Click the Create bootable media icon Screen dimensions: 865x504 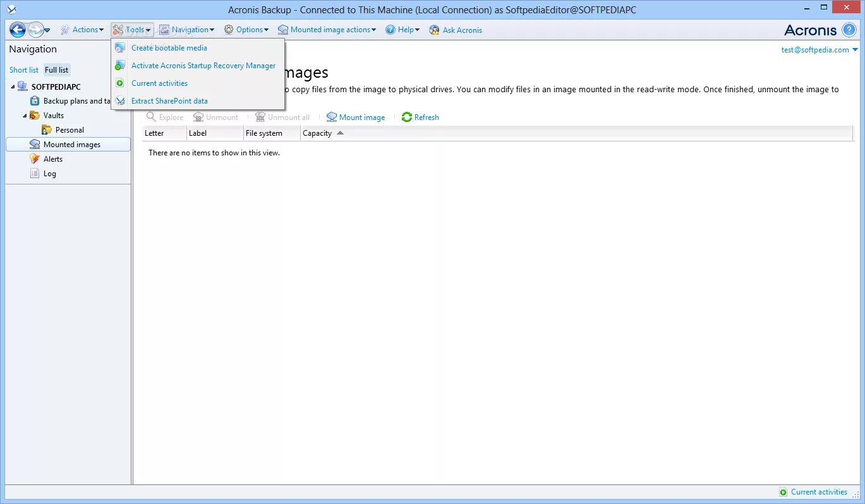coord(120,48)
